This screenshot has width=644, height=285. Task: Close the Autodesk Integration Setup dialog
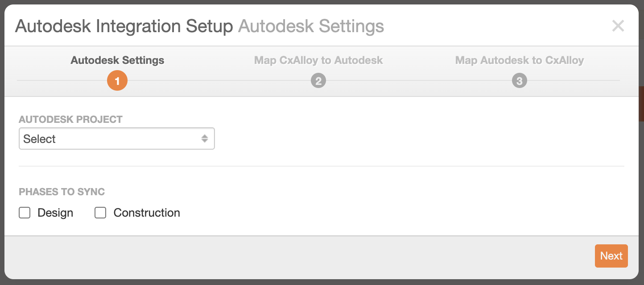(618, 26)
